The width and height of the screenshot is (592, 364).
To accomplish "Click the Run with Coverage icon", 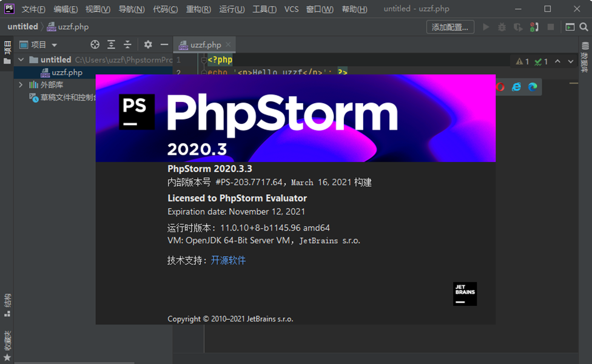I will coord(517,27).
